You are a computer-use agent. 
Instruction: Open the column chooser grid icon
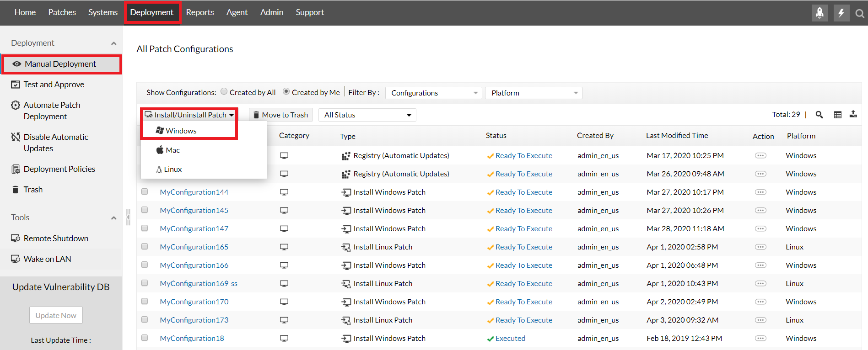click(837, 115)
